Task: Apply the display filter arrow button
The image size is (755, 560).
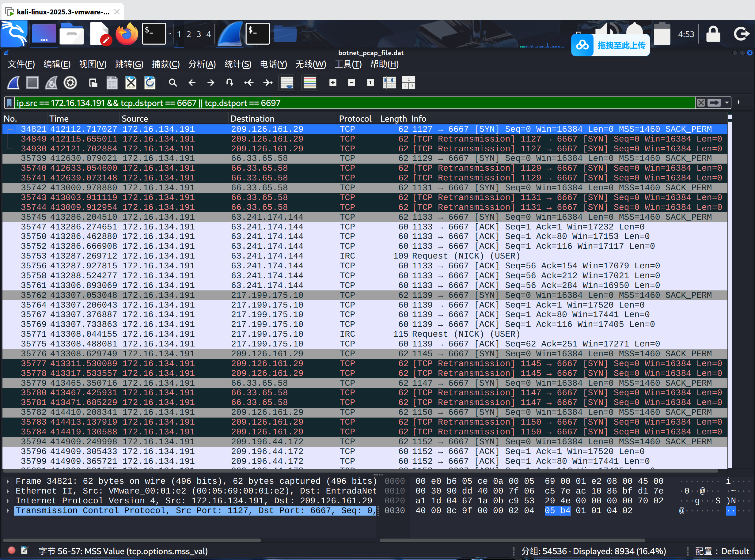Action: (714, 103)
